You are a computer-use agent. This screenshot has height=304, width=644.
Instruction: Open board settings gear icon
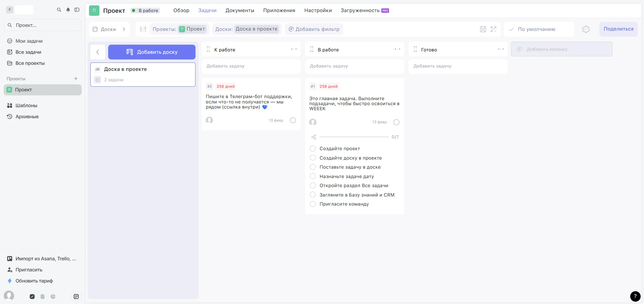click(586, 29)
